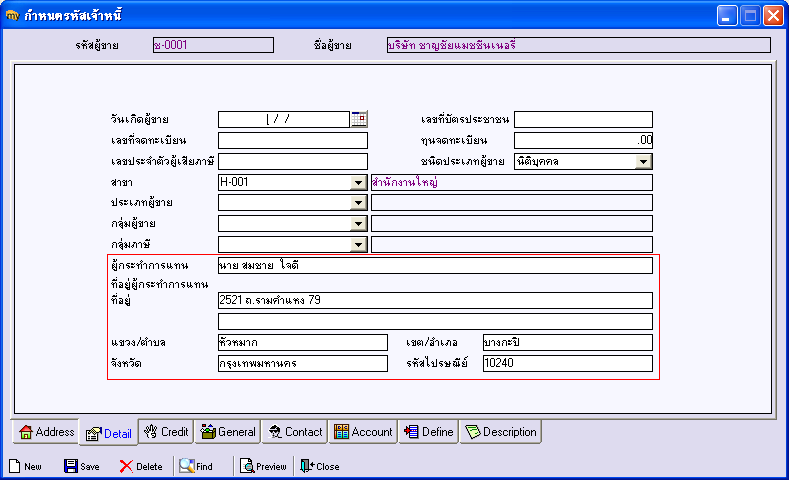Image resolution: width=789 pixels, height=480 pixels.
Task: Click the application icon in title bar
Action: pos(12,15)
